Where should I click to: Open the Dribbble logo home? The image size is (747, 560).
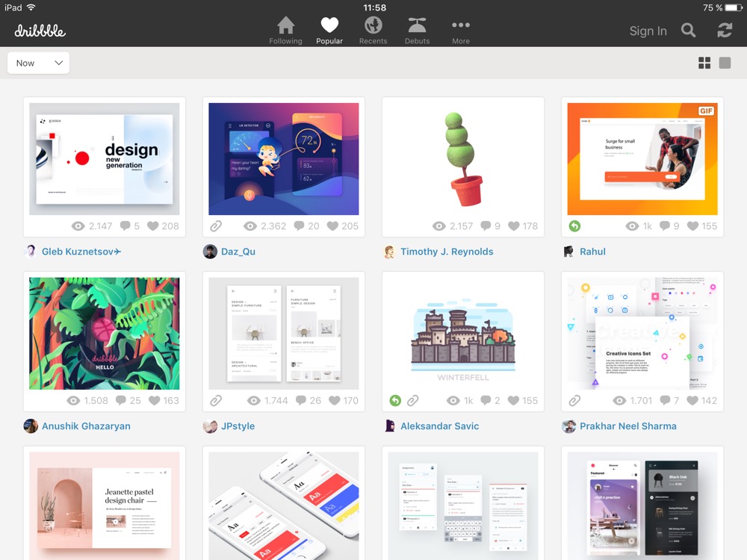40,31
